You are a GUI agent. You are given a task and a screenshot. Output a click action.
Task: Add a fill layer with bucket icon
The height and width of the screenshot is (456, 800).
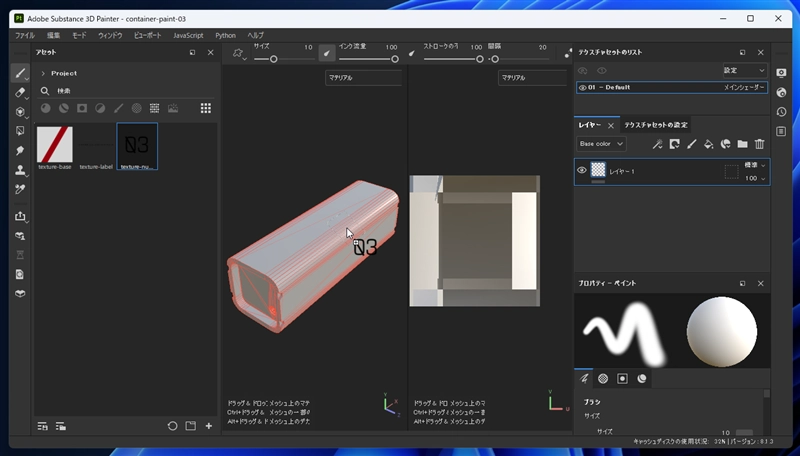708,144
